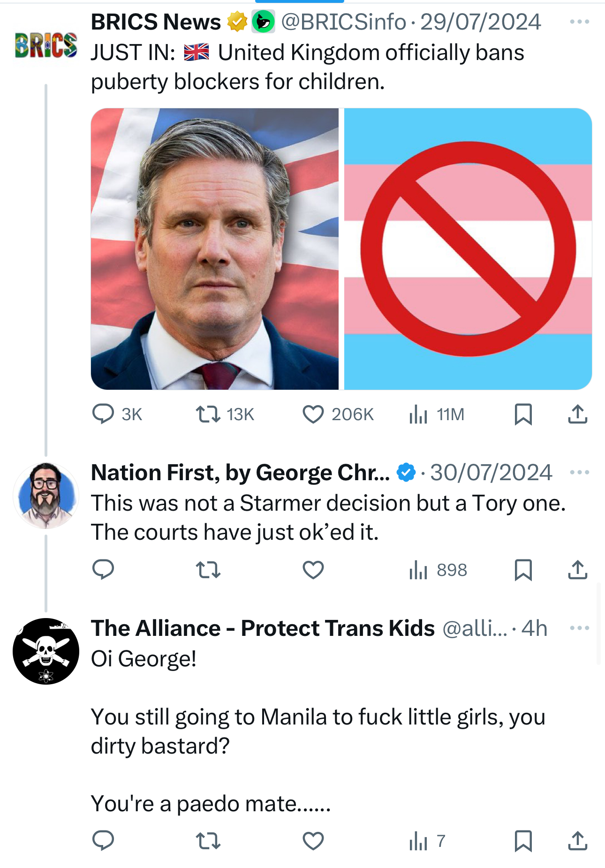Bookmark the Nation First reply
The height and width of the screenshot is (868, 605).
pos(523,570)
